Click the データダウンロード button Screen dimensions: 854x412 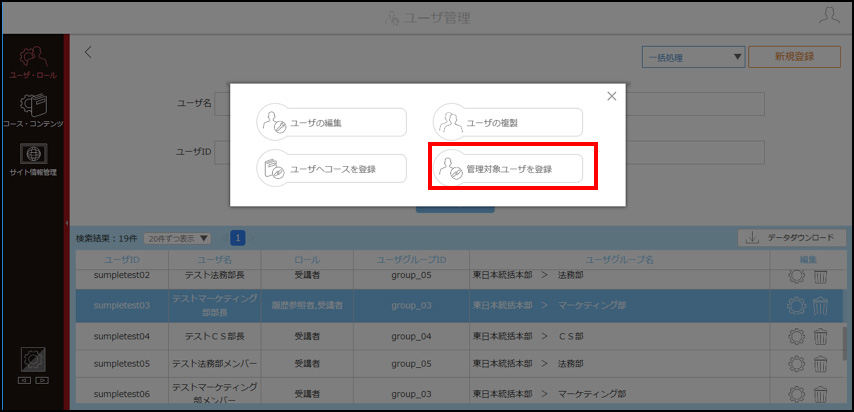click(792, 238)
